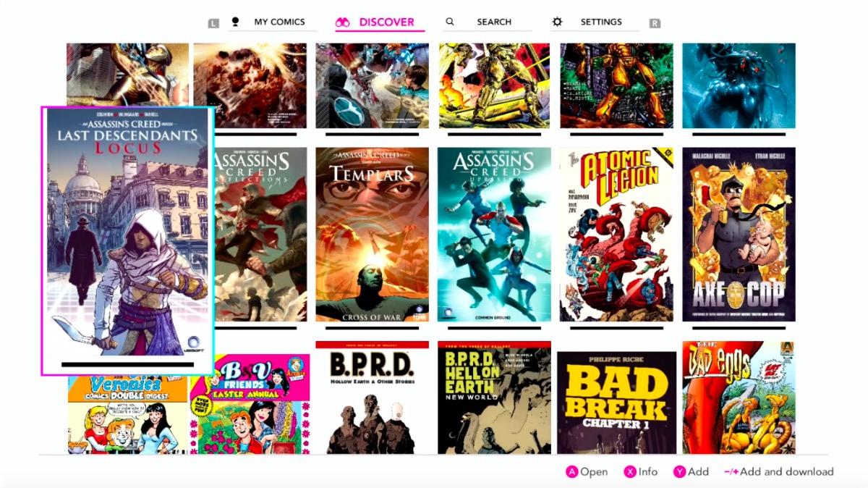
Task: Open the Axe Cop comic cover
Action: click(x=739, y=235)
